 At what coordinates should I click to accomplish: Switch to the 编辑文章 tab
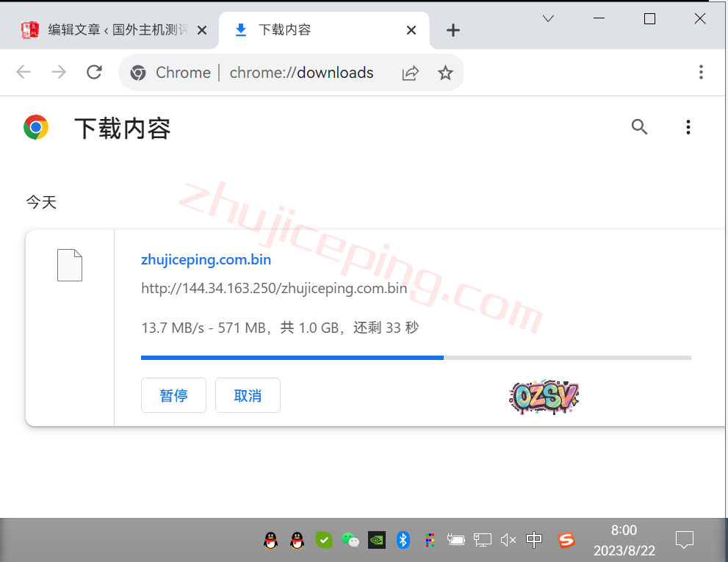[110, 30]
